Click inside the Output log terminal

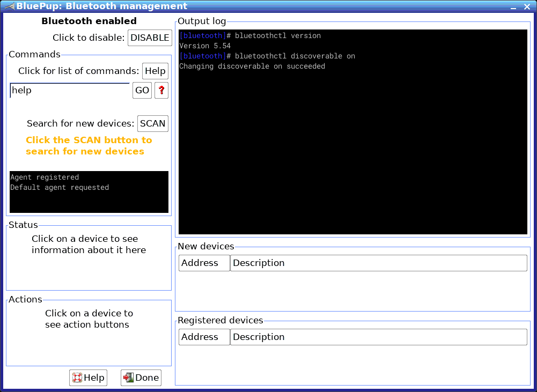[353, 132]
